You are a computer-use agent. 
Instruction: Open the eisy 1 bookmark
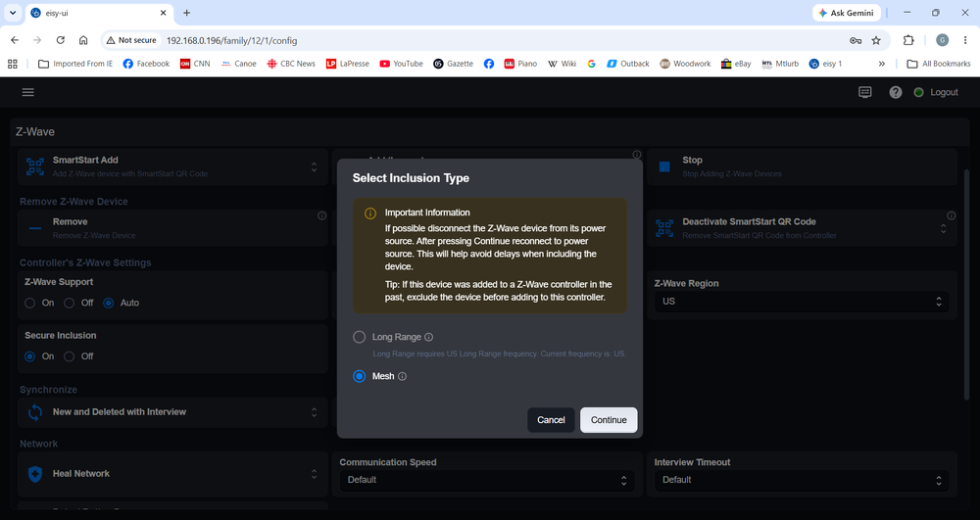[825, 64]
